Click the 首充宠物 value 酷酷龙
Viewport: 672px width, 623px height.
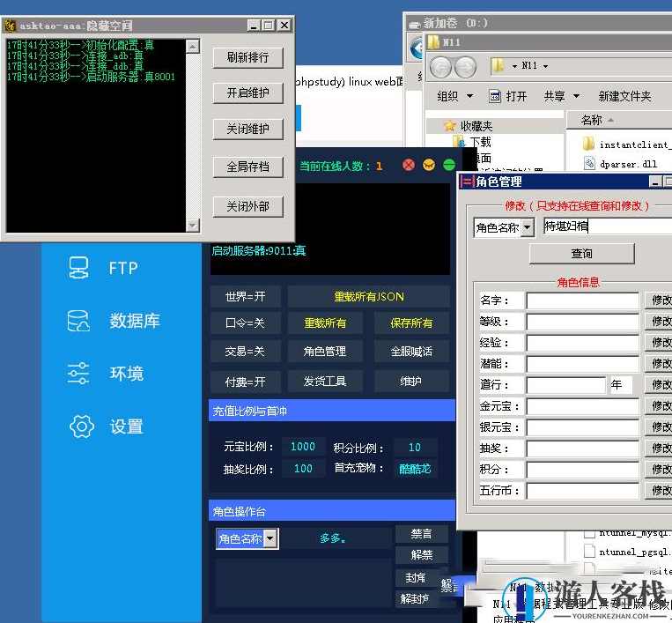click(x=415, y=468)
